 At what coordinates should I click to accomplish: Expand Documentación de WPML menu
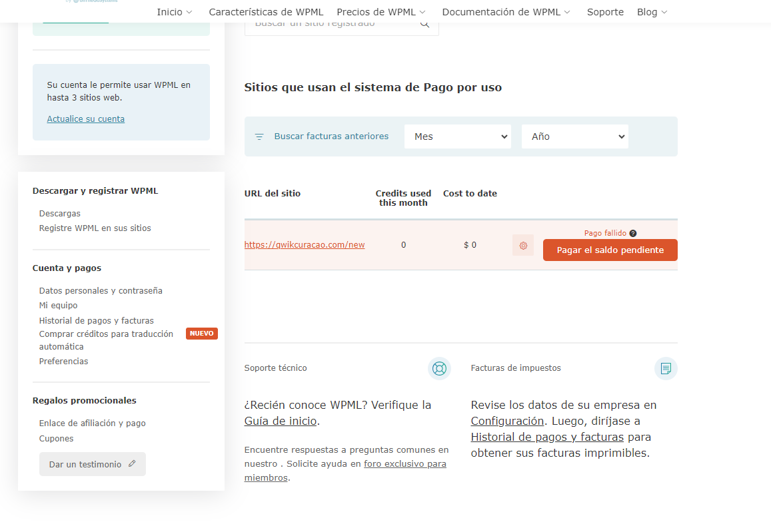click(506, 12)
